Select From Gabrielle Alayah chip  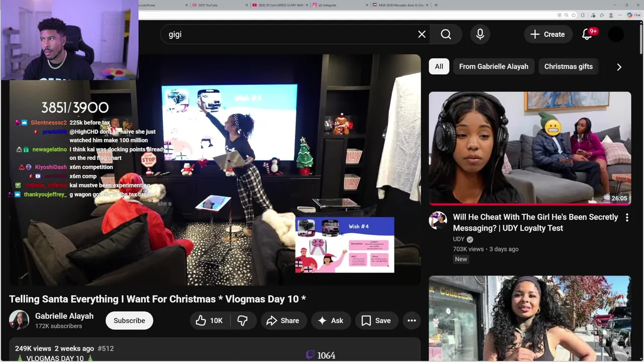point(494,66)
